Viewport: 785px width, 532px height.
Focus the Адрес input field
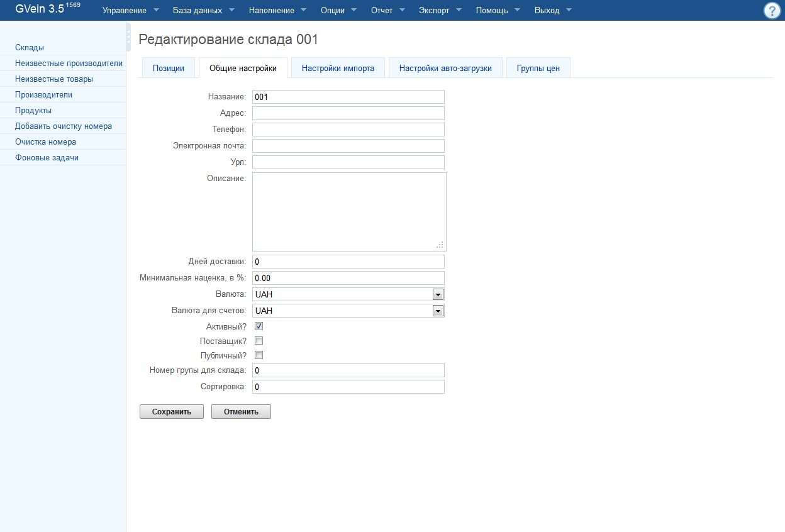(x=348, y=113)
